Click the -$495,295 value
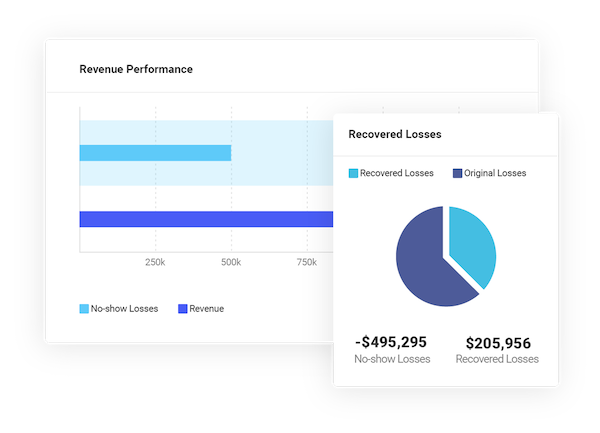This screenshot has height=433, width=600. 391,342
